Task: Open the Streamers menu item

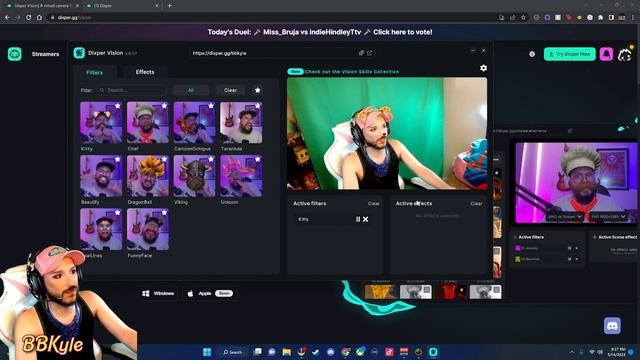Action: tap(45, 54)
